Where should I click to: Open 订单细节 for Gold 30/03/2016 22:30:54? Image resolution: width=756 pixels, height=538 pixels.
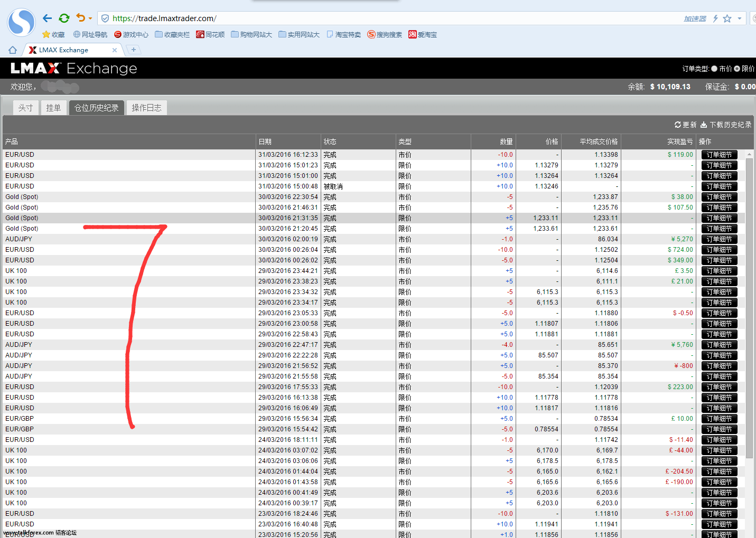[719, 197]
